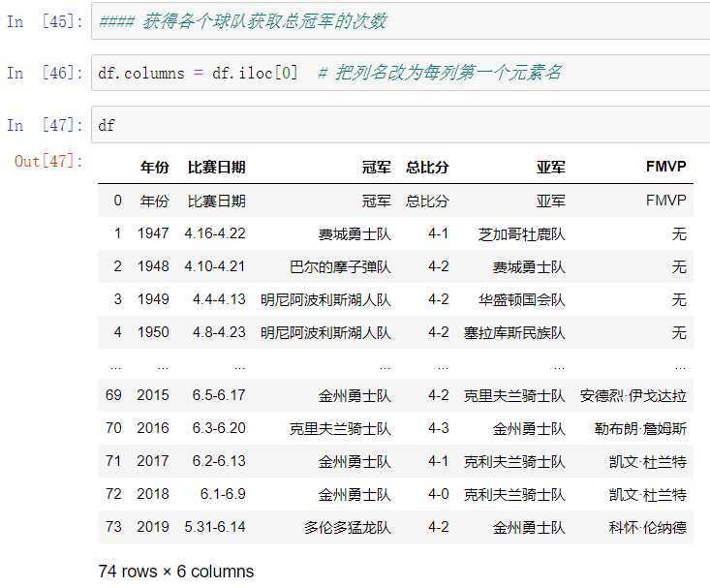Select FMVP cell 安德烈·伊戈达拉

[x=633, y=395]
